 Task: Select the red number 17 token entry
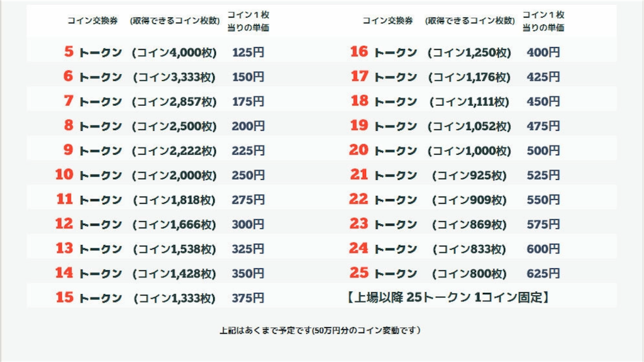[x=359, y=76]
